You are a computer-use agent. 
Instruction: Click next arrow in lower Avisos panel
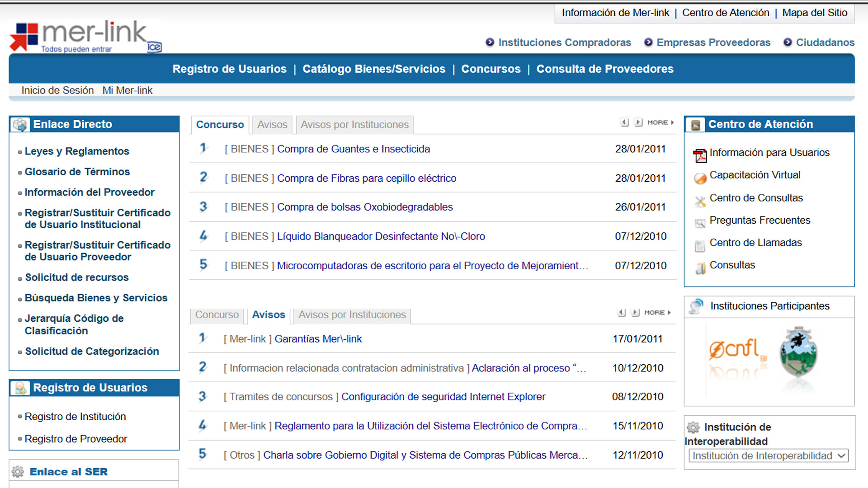pos(635,313)
